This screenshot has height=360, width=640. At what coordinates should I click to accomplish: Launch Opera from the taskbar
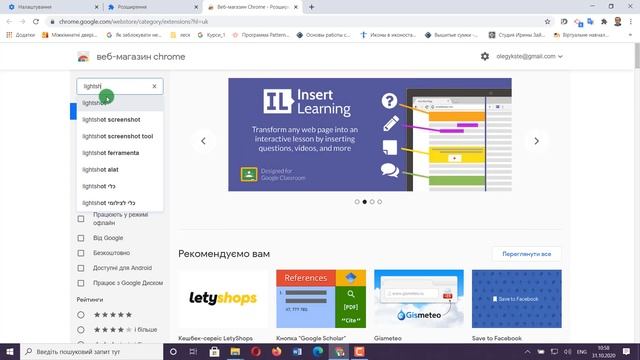pos(256,351)
